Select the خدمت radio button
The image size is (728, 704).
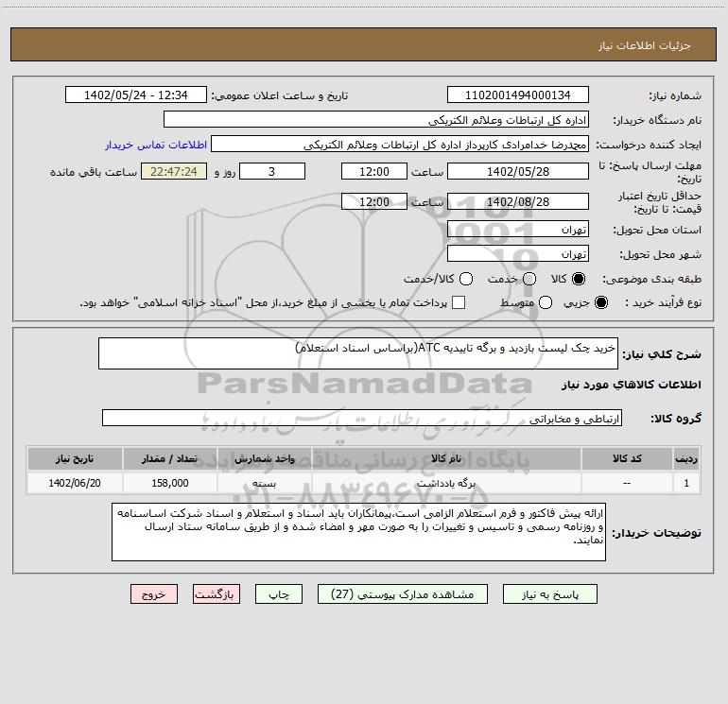529,279
